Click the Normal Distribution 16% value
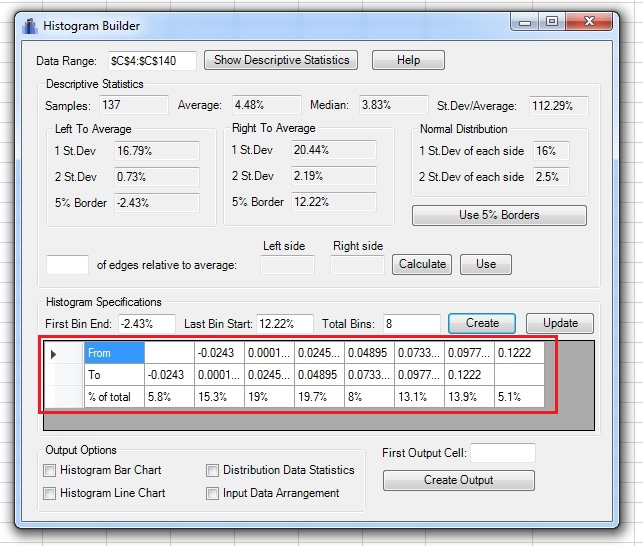The image size is (643, 546). (551, 151)
